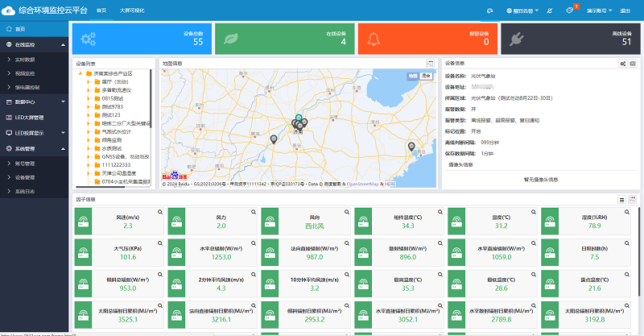644x336 pixels.
Task: Click magnifier on 大气压(KPa) 101.6 card
Action: click(159, 243)
